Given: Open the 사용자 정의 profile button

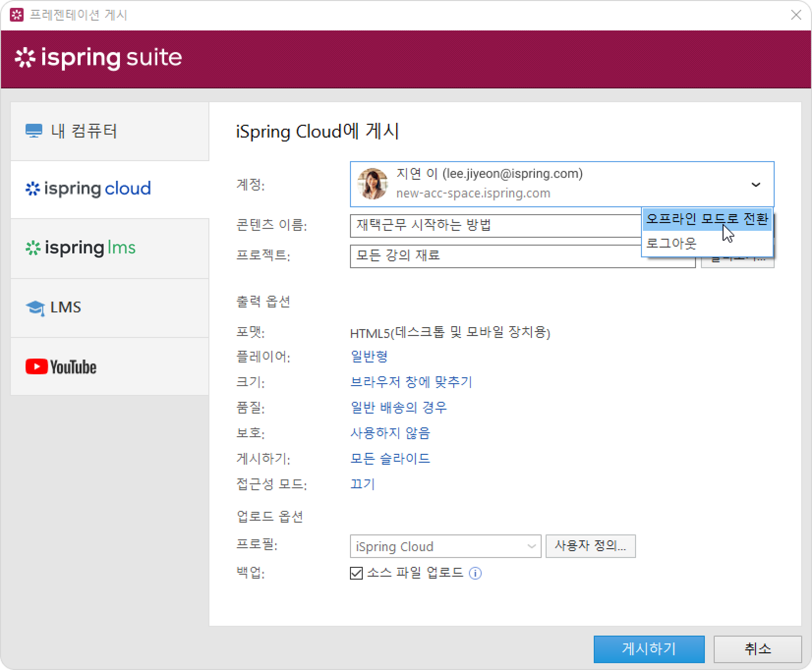Looking at the screenshot, I should [590, 546].
